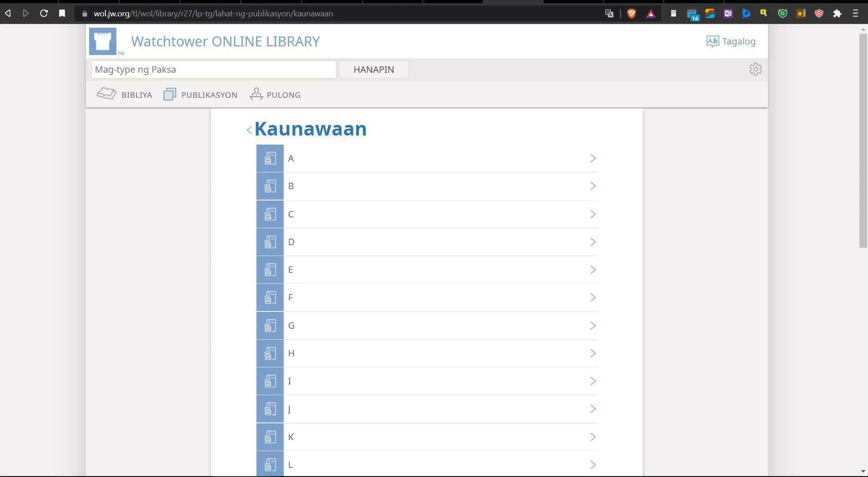Click the starred bookmark extension icon
This screenshot has height=477, width=868.
coord(801,14)
